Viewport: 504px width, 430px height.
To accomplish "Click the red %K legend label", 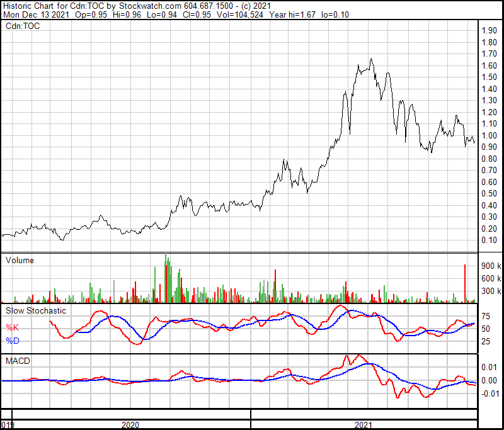I will coord(13,327).
